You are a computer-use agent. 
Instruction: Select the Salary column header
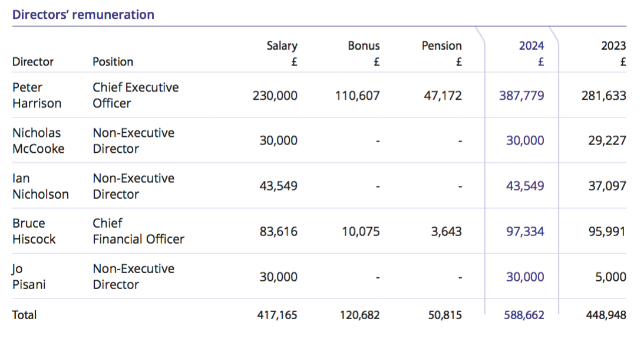click(x=282, y=46)
